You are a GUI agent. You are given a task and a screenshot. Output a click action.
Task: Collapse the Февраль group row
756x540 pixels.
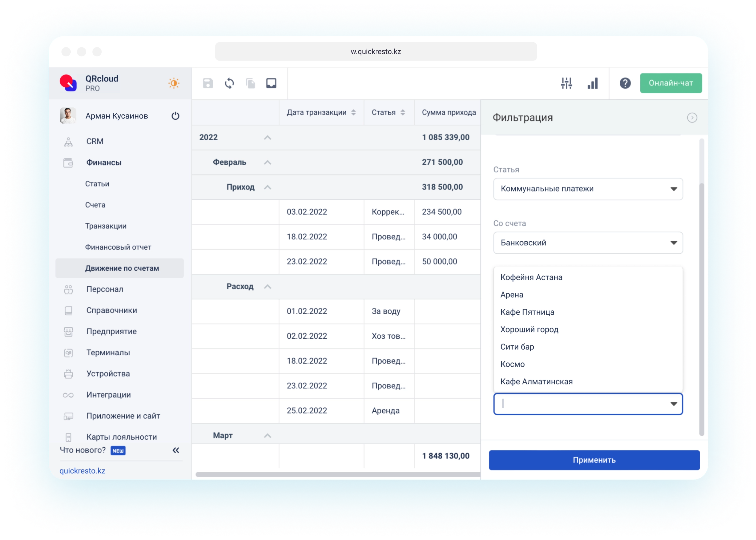(268, 162)
